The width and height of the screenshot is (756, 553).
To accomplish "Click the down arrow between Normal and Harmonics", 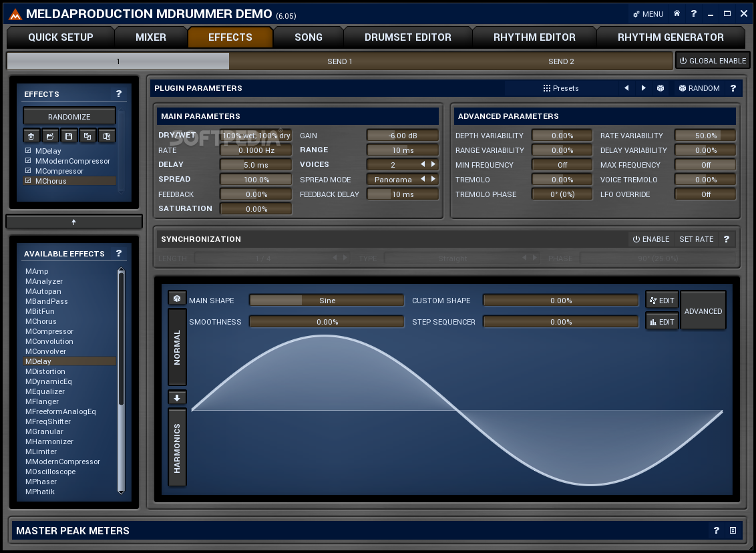I will (x=177, y=398).
